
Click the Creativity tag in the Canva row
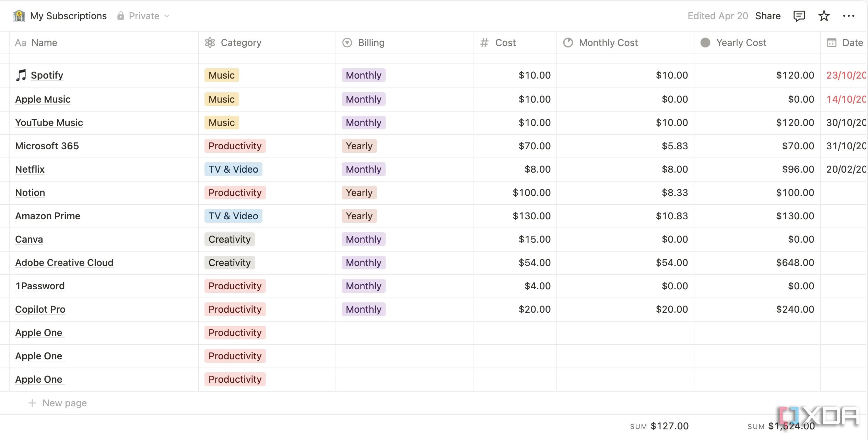pyautogui.click(x=230, y=239)
